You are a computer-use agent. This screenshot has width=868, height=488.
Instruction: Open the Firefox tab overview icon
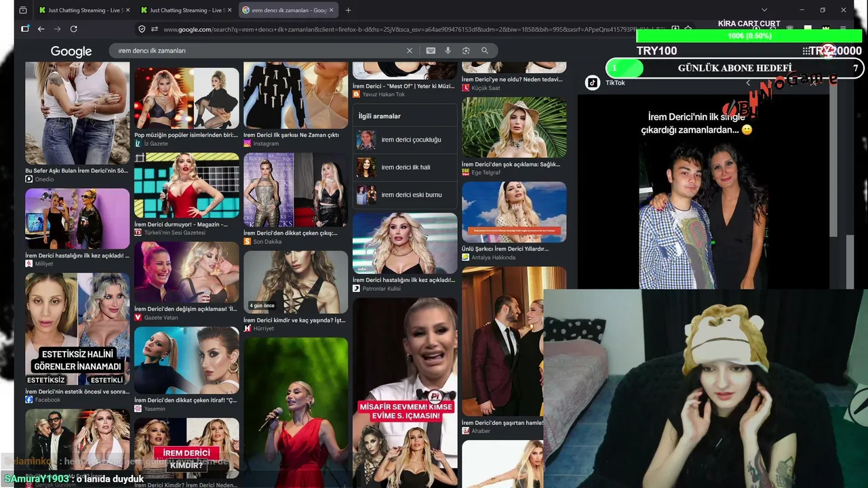coord(23,10)
